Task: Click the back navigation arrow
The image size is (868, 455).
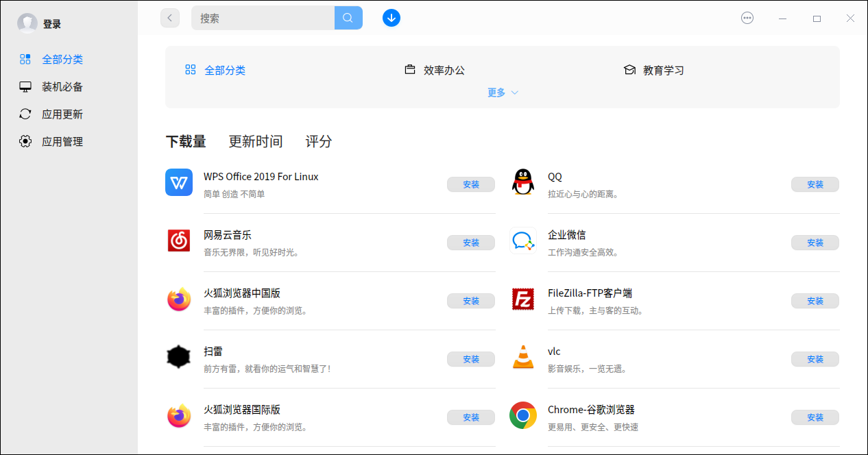Action: coord(170,18)
